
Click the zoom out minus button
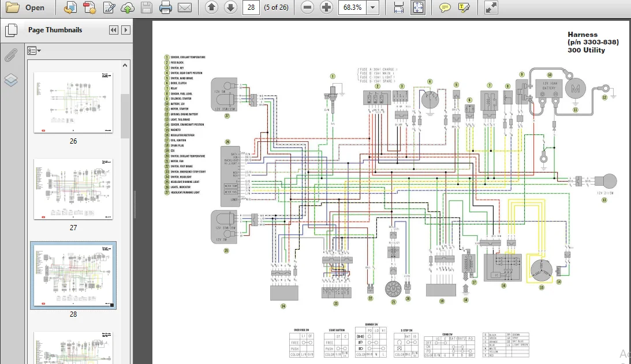pos(308,7)
